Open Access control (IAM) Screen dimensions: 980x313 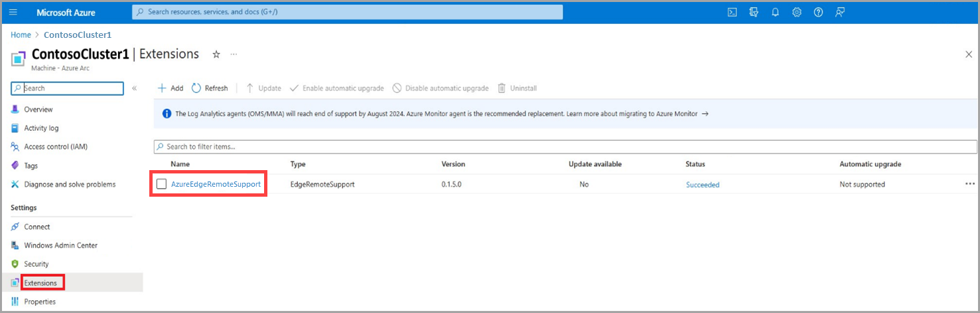[56, 147]
